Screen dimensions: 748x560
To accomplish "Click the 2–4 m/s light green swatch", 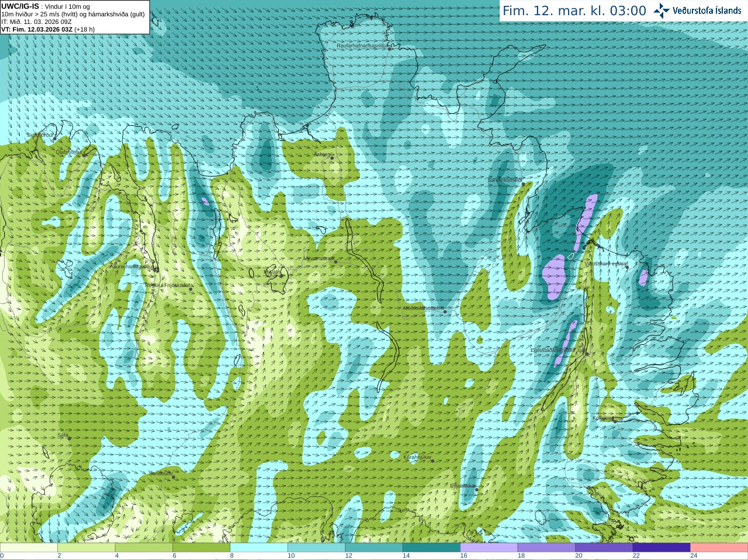I will [x=86, y=548].
